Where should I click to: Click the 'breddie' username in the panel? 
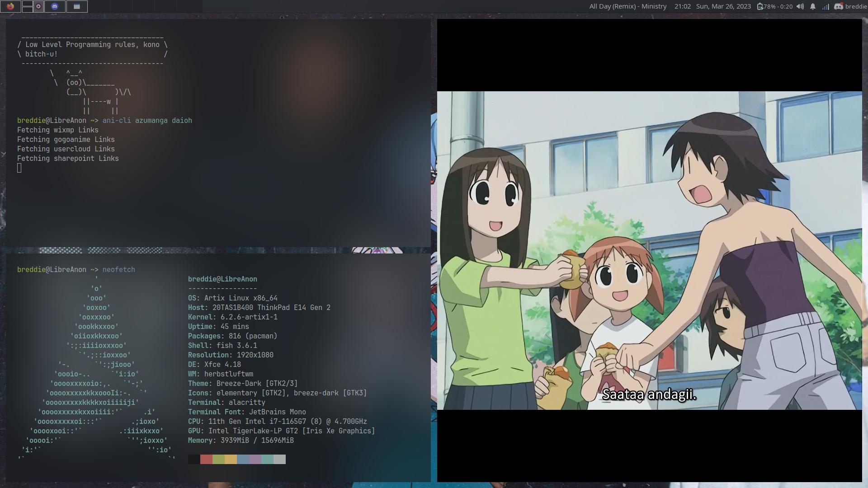(856, 6)
